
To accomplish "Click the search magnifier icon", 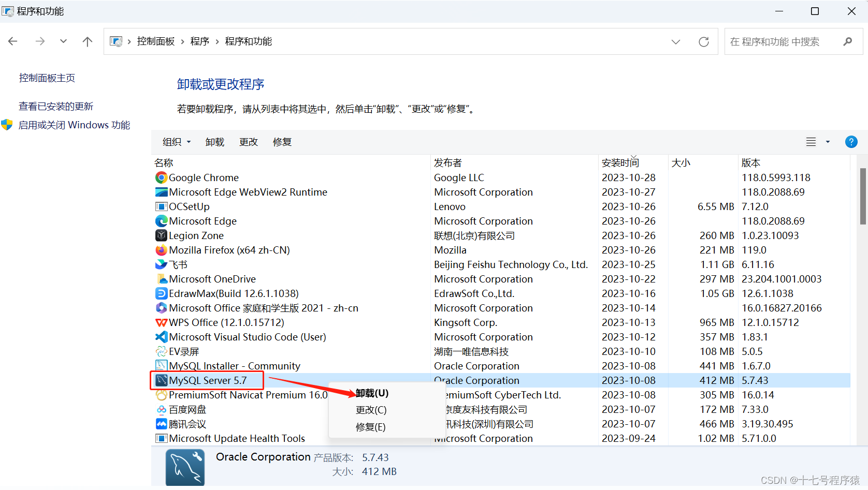I will click(x=847, y=41).
